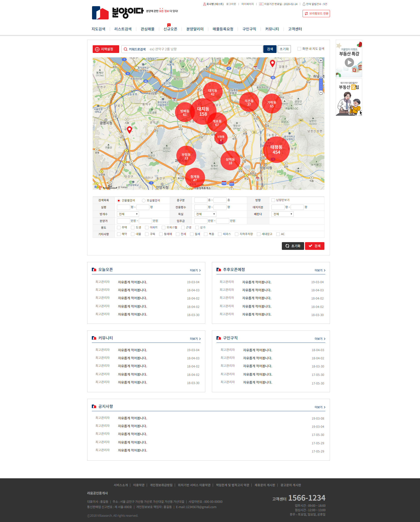Click the red pin near 강동구

click(272, 63)
